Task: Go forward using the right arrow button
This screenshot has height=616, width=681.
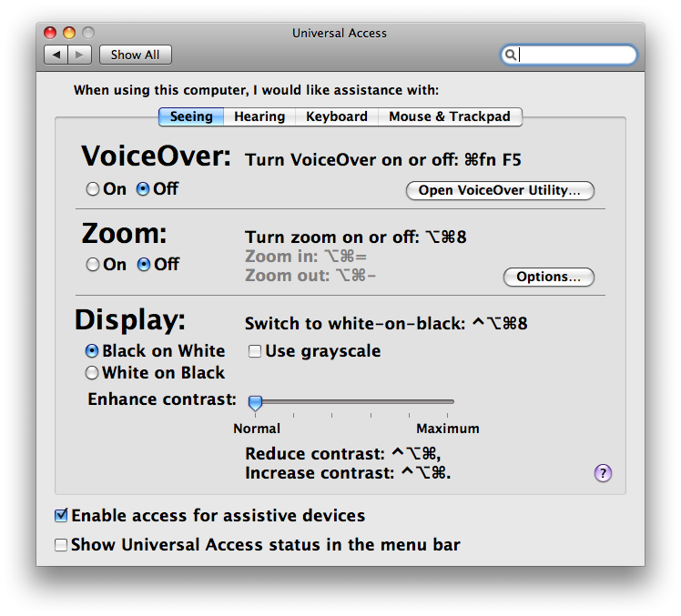Action: click(79, 55)
